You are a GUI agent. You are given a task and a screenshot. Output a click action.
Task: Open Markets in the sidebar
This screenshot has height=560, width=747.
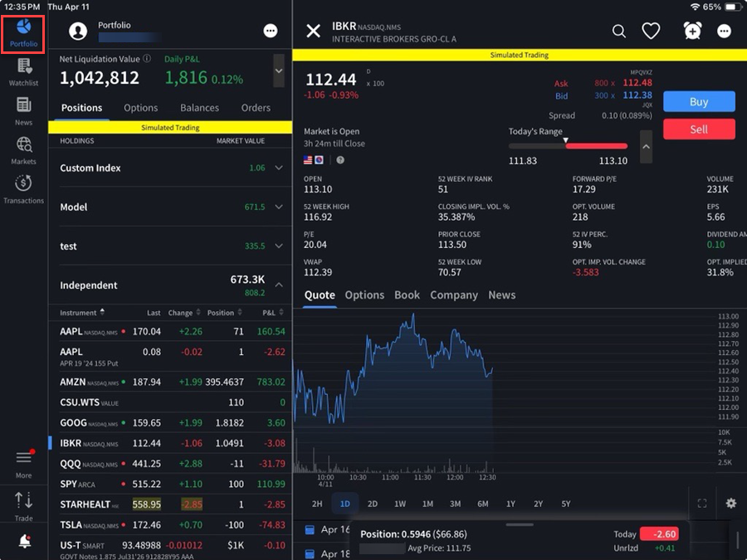pyautogui.click(x=23, y=150)
